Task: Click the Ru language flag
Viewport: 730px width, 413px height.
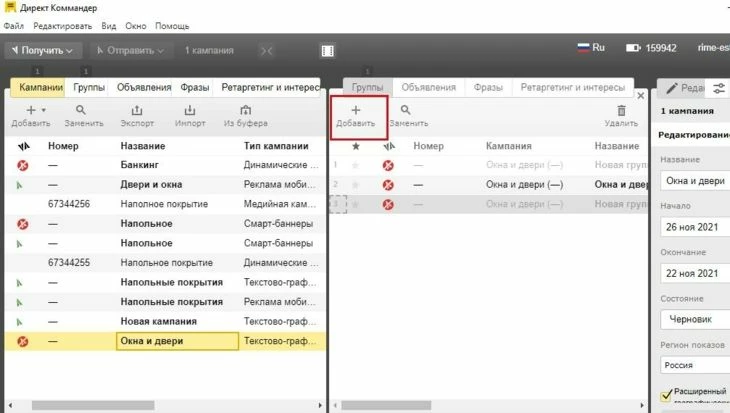Action: click(x=583, y=47)
